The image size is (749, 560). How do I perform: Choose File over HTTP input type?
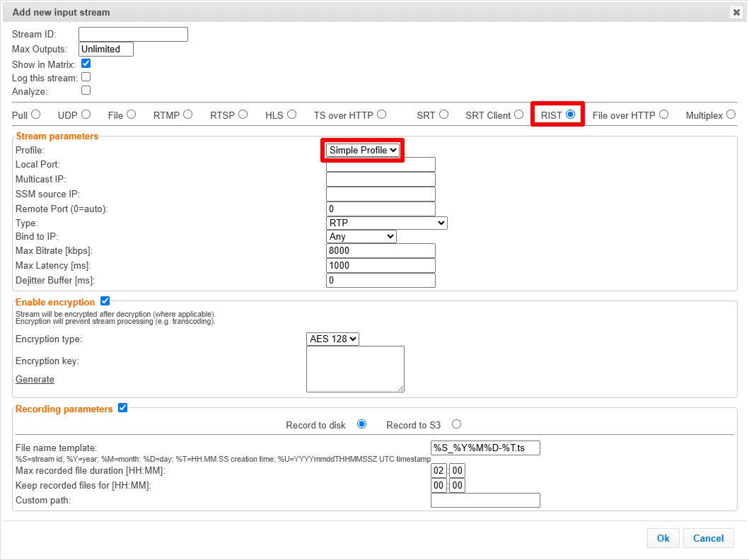coord(664,115)
